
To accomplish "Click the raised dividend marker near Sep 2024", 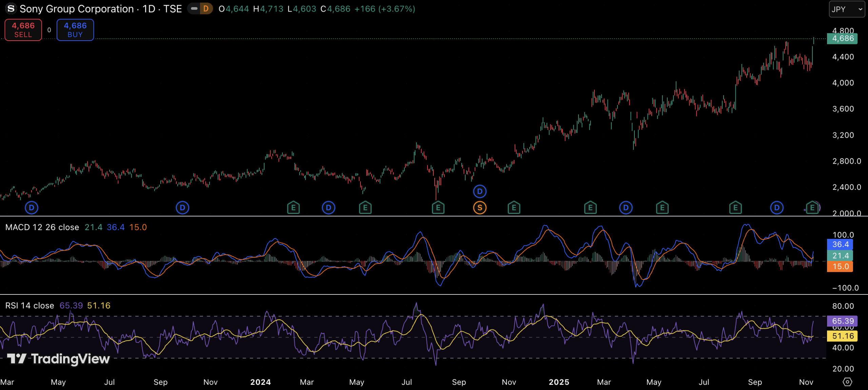I will coord(479,191).
